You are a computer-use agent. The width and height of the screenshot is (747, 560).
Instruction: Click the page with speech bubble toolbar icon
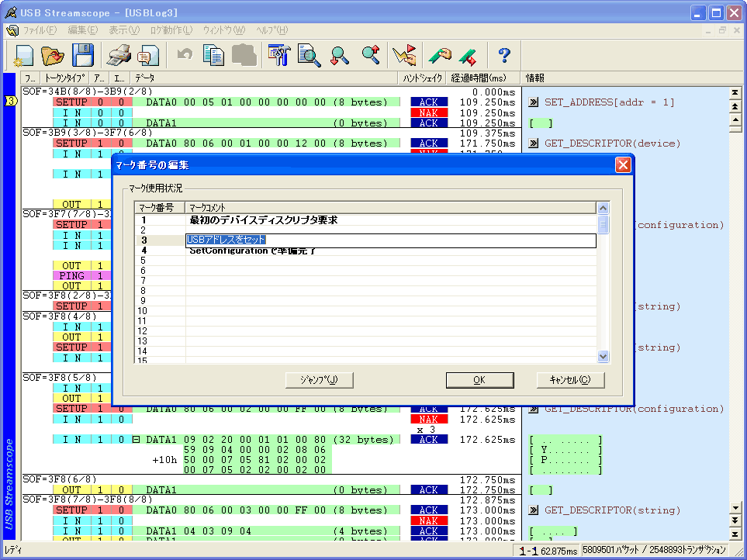coord(148,55)
